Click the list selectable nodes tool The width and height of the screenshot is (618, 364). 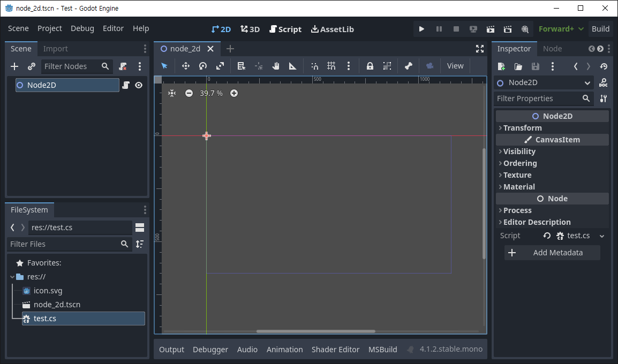click(x=241, y=66)
